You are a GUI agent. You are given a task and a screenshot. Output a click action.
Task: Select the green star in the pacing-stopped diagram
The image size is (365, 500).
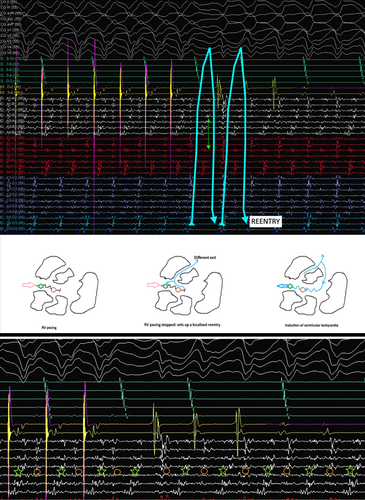click(165, 286)
